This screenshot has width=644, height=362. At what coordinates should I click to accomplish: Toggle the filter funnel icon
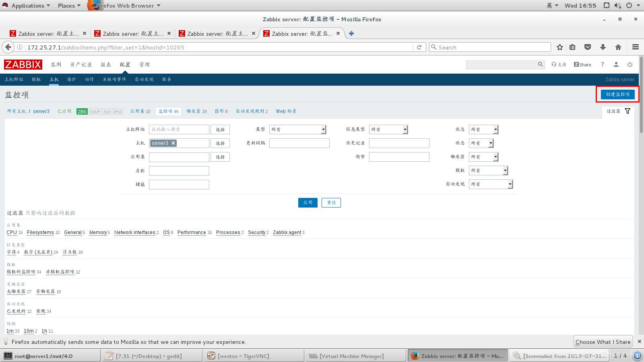[627, 111]
